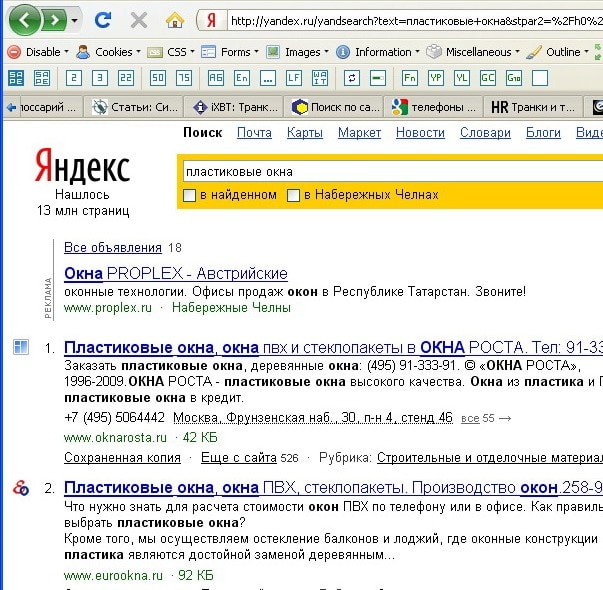The height and width of the screenshot is (590, 603).
Task: Click the green Forward arrow button
Action: 54,19
